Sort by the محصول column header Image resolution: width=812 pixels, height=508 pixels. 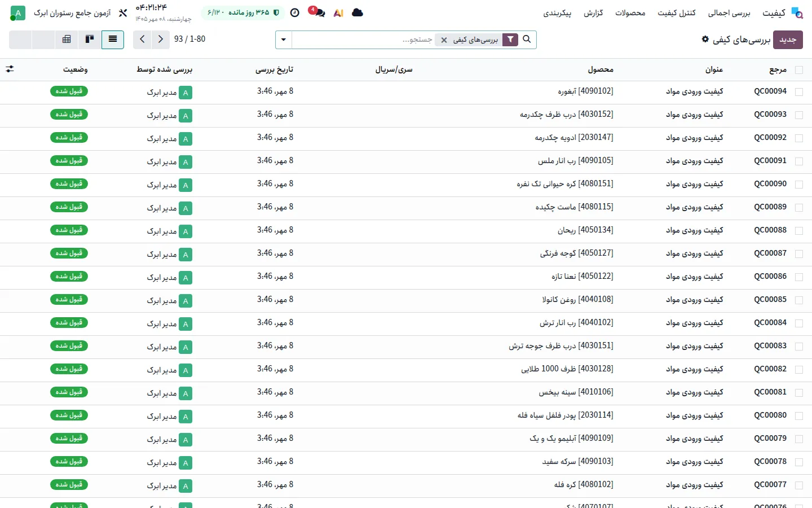(x=601, y=69)
